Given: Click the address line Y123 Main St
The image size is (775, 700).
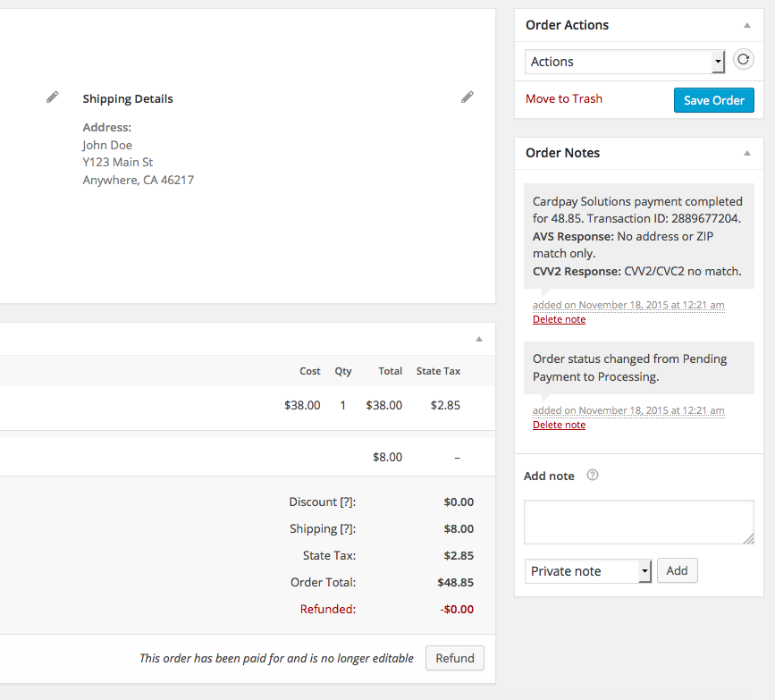Looking at the screenshot, I should click(x=118, y=162).
